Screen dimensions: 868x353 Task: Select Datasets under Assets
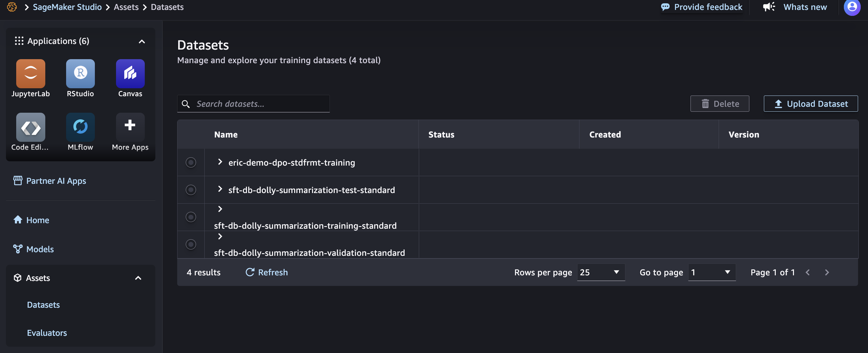(44, 305)
